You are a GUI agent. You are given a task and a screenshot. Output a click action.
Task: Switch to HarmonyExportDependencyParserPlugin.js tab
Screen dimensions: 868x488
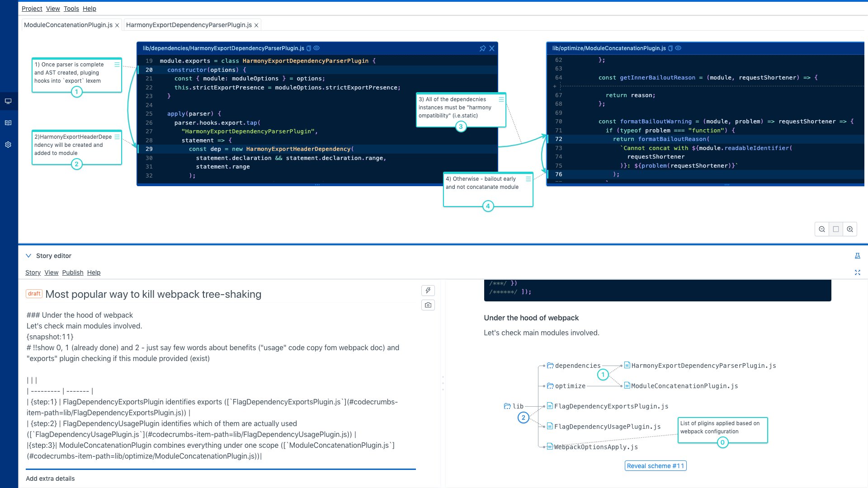[189, 25]
